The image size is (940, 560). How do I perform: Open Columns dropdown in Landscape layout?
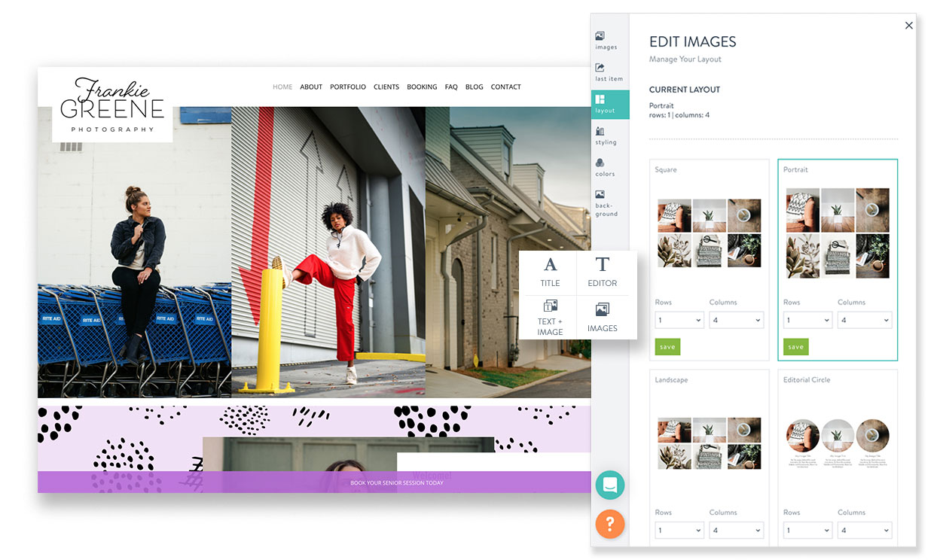click(736, 530)
